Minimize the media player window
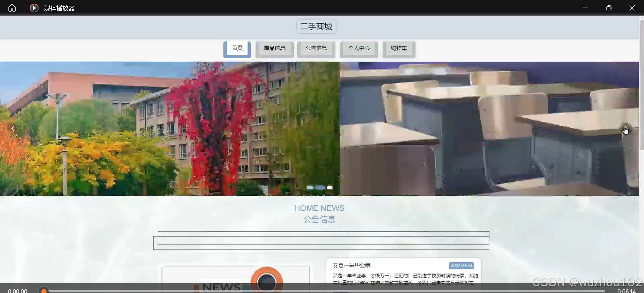The height and width of the screenshot is (293, 644). [x=586, y=8]
